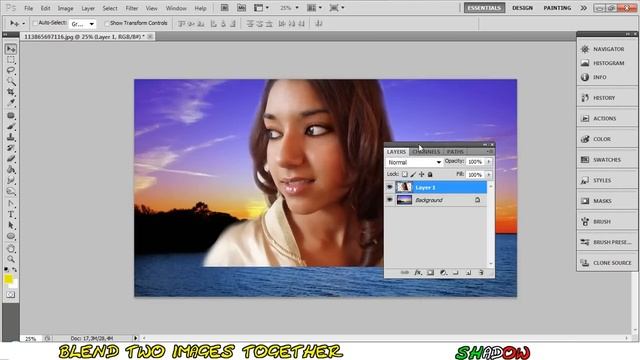Select the Clone Stamp tool
Viewport: 640px width, 360px height.
pyautogui.click(x=11, y=137)
